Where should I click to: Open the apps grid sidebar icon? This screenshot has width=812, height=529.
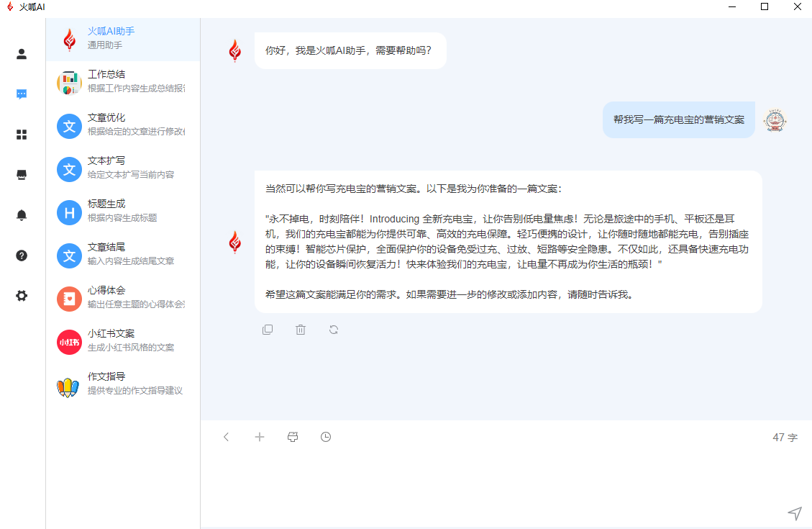point(22,135)
